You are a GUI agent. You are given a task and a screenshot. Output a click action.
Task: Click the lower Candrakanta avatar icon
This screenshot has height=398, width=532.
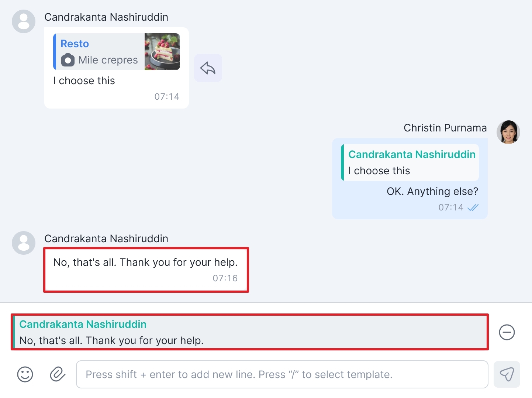(24, 243)
